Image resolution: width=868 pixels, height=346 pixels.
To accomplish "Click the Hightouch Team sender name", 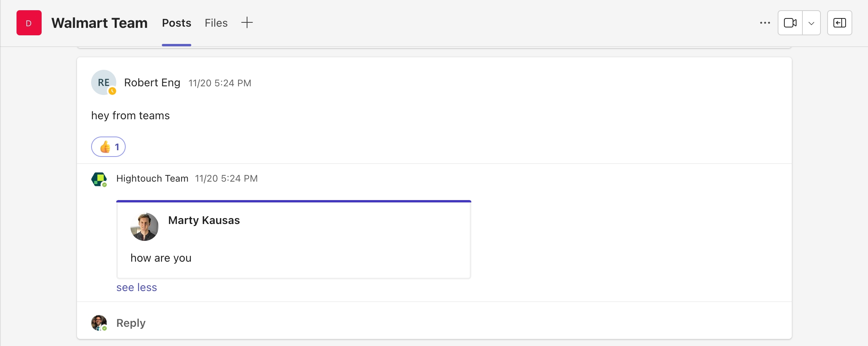I will [x=152, y=178].
